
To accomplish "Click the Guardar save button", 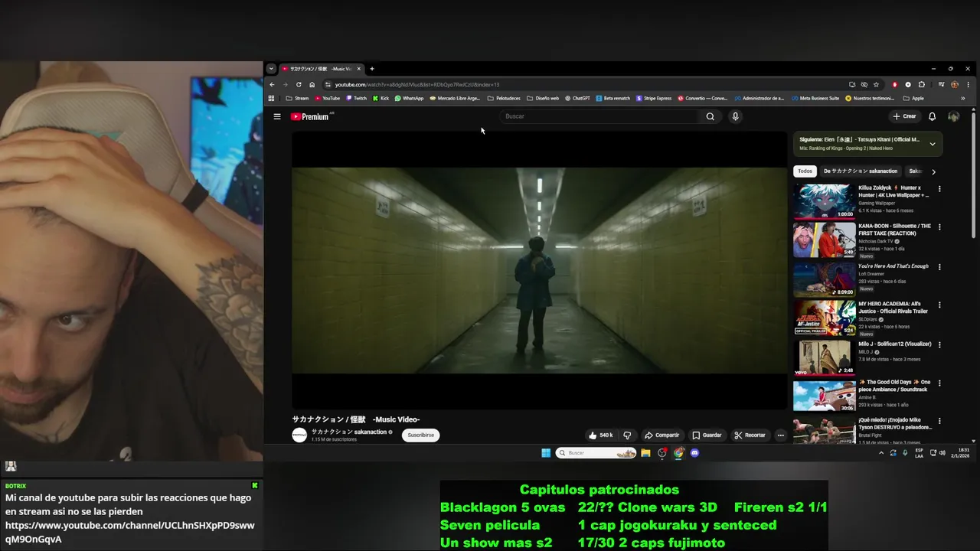I will point(707,435).
